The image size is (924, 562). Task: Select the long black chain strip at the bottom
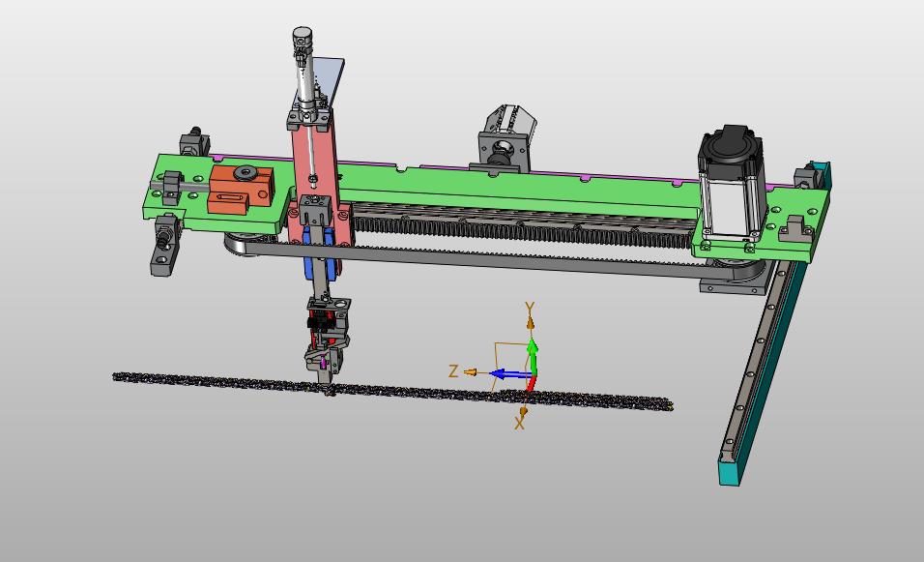(x=391, y=391)
